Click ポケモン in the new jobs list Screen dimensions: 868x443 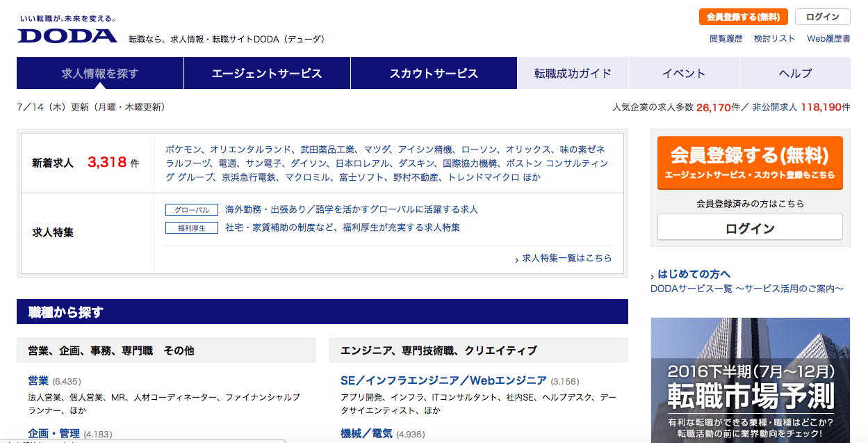click(183, 150)
